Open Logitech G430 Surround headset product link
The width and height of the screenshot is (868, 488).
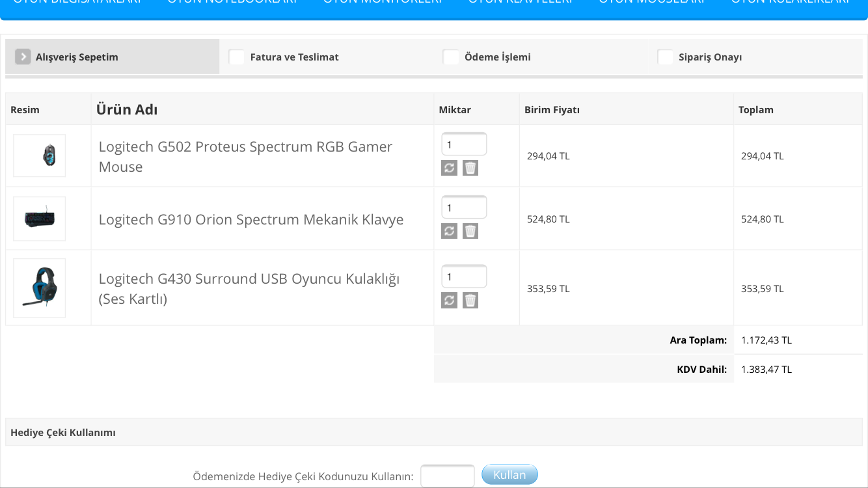[x=249, y=288]
